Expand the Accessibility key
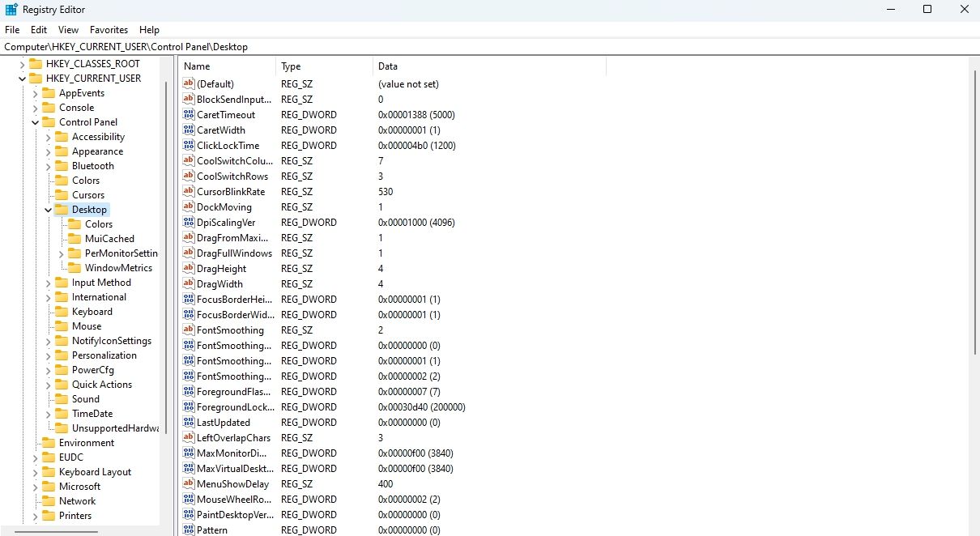 tap(49, 137)
